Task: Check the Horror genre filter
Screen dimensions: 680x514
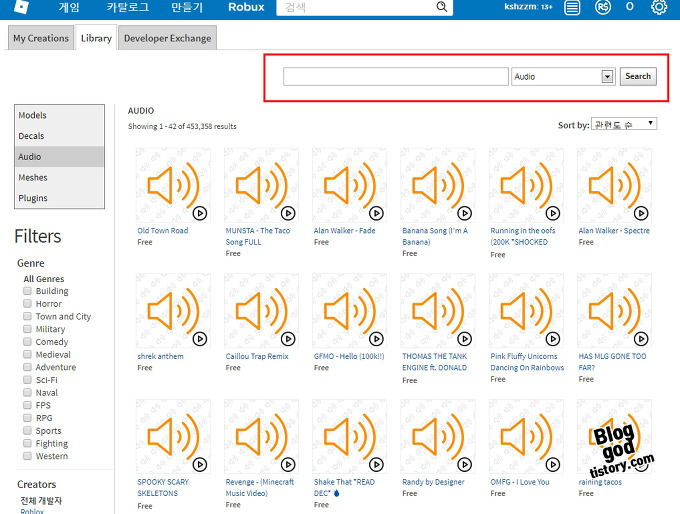Action: 27,303
